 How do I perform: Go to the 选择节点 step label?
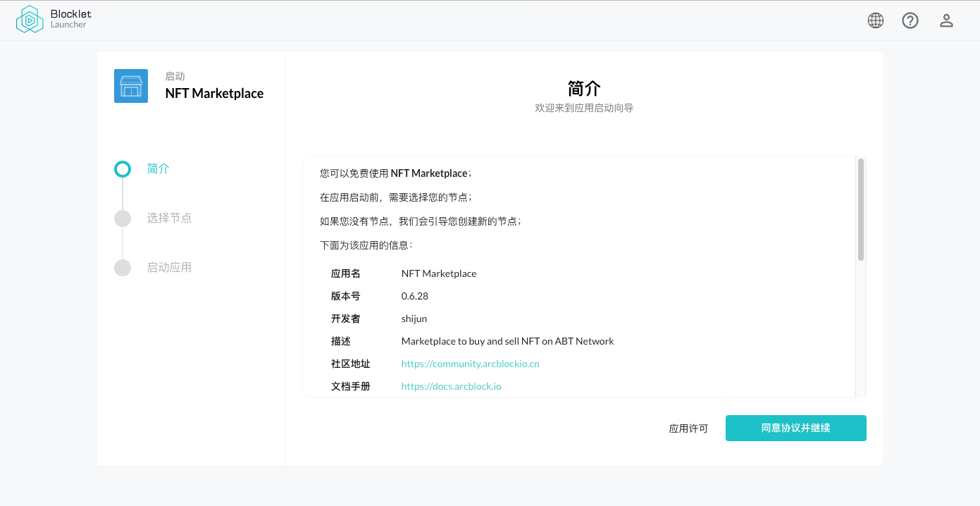[169, 218]
